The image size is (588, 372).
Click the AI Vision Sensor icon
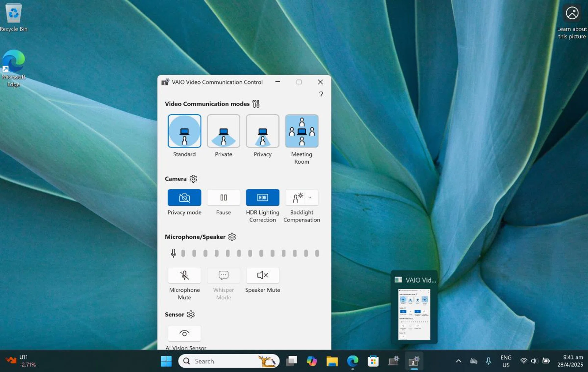184,333
